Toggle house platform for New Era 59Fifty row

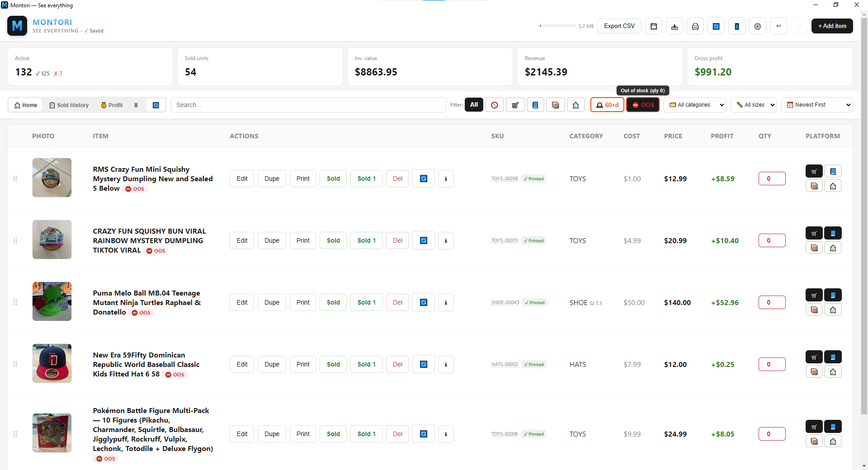tap(833, 371)
